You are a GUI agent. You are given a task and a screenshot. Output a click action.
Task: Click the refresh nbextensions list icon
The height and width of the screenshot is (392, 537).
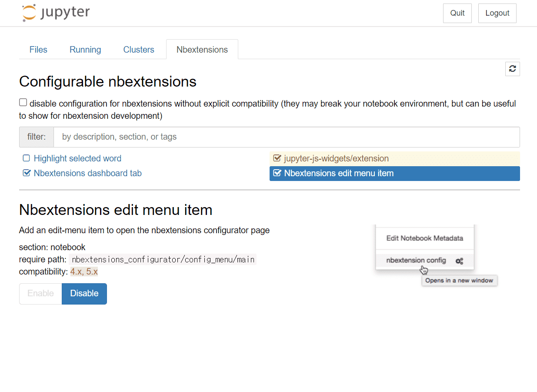[x=513, y=69]
